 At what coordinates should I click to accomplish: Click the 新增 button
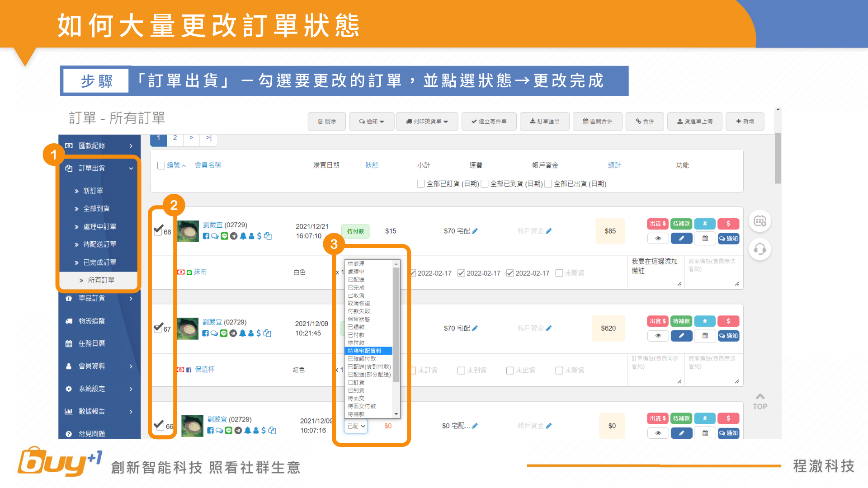tap(745, 122)
